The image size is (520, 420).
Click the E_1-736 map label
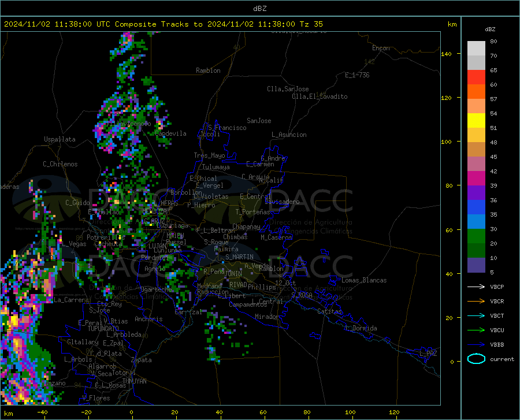click(x=357, y=75)
